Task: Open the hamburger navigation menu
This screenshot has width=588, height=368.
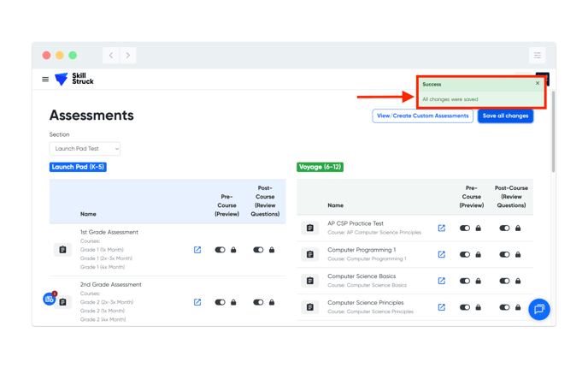Action: tap(45, 80)
